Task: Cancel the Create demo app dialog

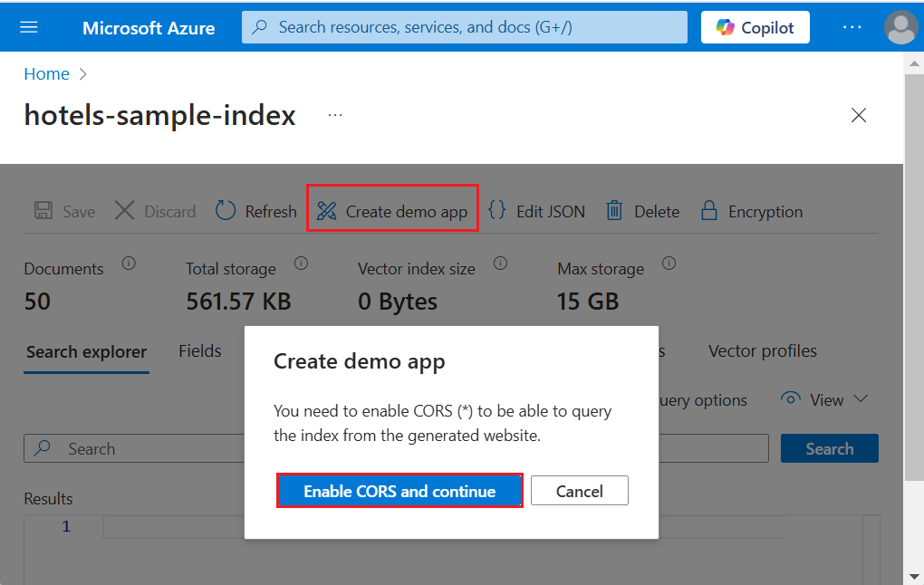Action: point(579,492)
